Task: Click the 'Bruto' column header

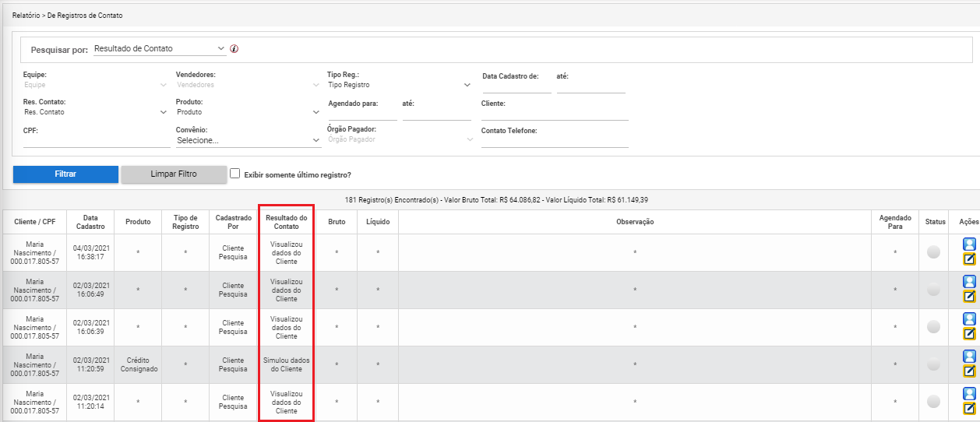Action: [337, 222]
